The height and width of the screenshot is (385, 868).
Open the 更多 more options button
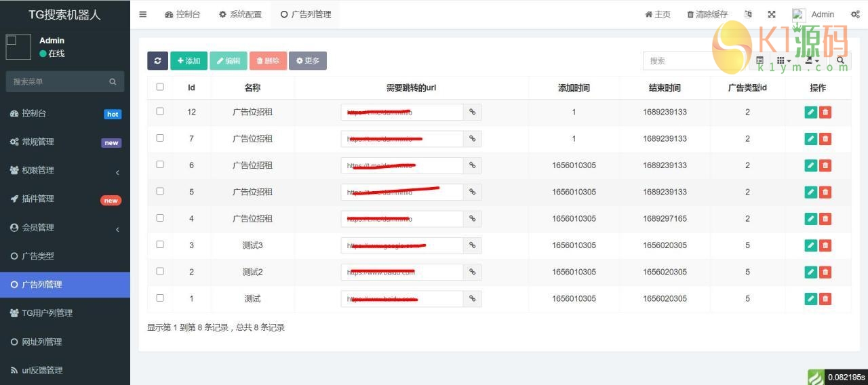[x=308, y=60]
